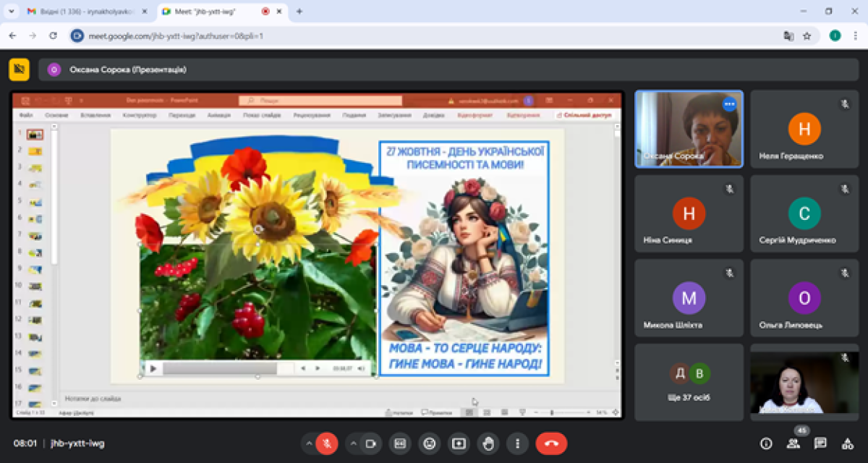This screenshot has height=463, width=868.
Task: Open the three-dot More options menu
Action: pyautogui.click(x=517, y=443)
